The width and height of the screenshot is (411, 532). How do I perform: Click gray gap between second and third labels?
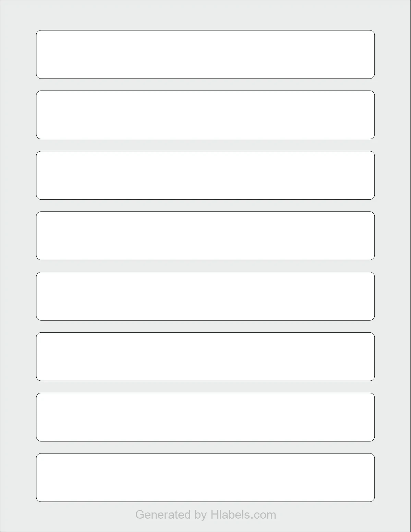pyautogui.click(x=205, y=145)
